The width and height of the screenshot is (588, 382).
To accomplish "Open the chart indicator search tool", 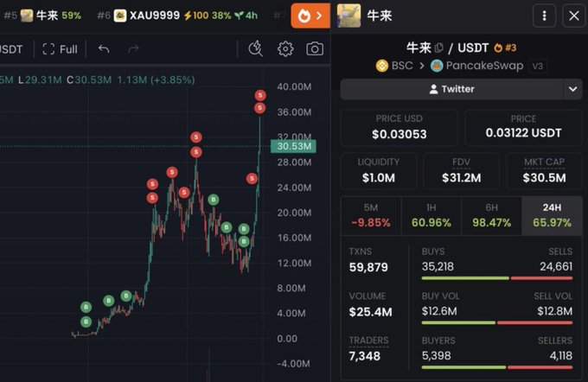I will point(255,48).
